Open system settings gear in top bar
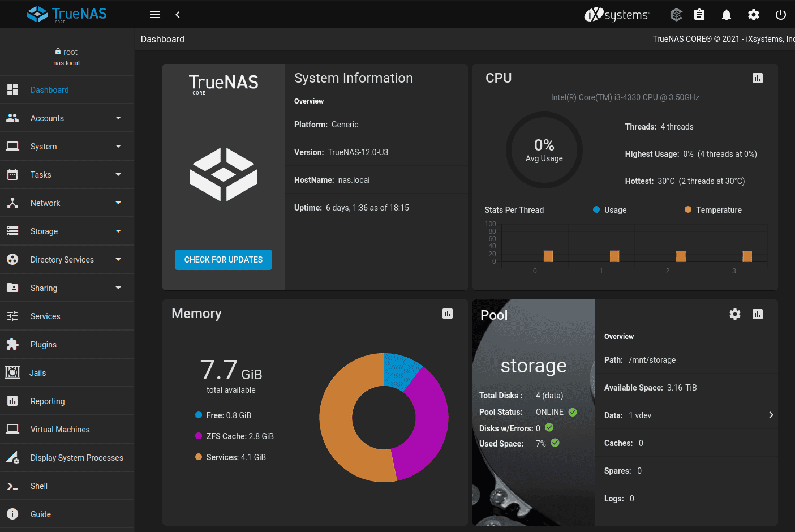Viewport: 795px width, 532px height. click(x=754, y=15)
